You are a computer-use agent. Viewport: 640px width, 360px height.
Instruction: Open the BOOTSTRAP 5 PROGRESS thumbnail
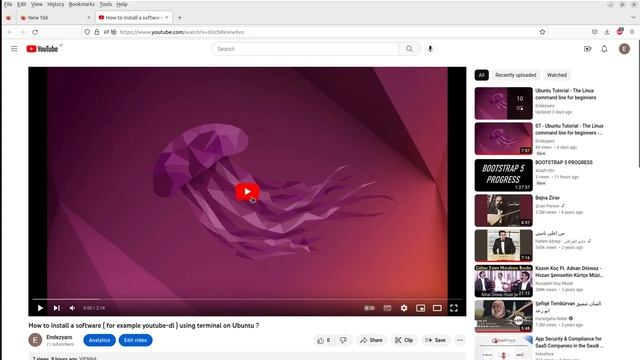click(x=504, y=175)
